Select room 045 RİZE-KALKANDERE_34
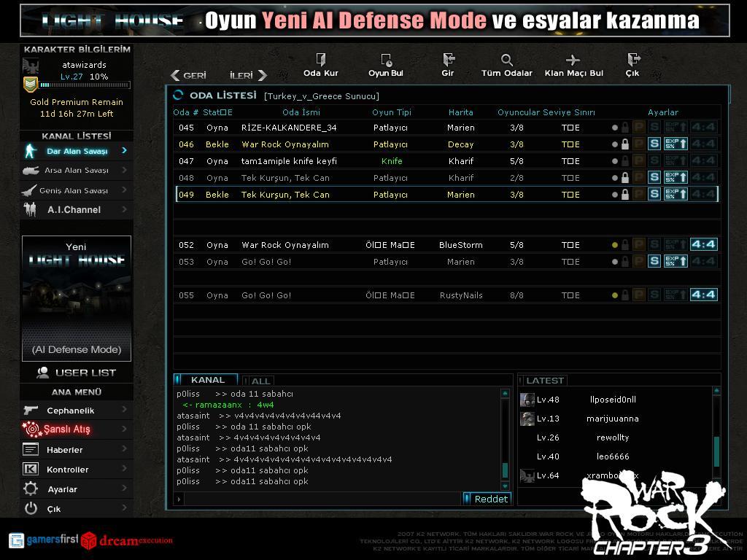The width and height of the screenshot is (747, 560). point(447,128)
